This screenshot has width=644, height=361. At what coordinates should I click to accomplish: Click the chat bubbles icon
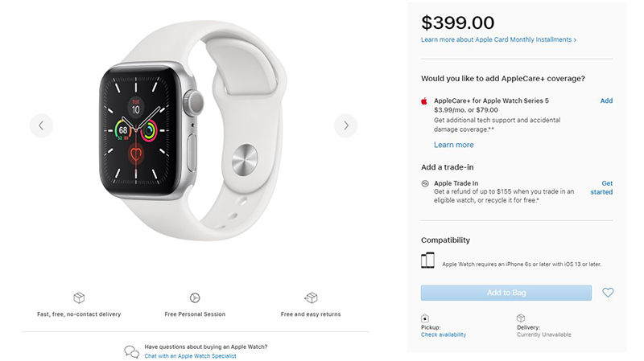131,351
